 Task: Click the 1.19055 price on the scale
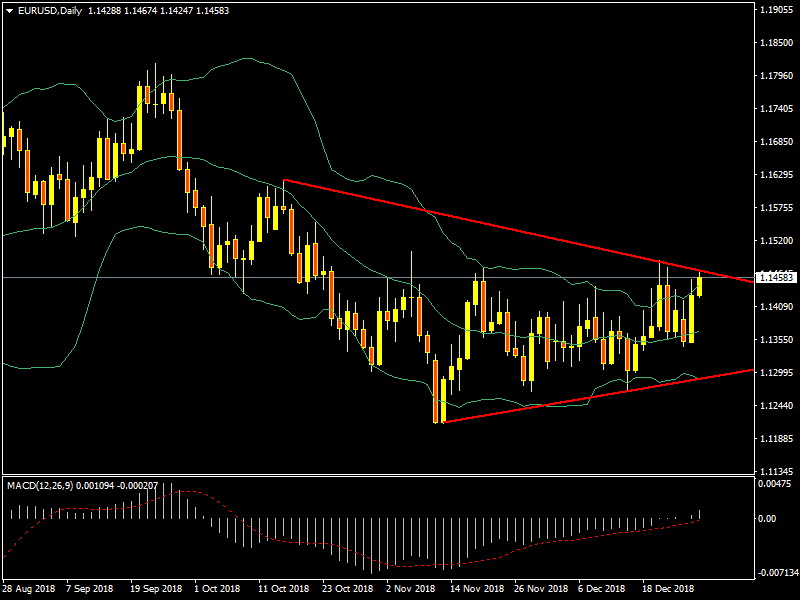pos(775,10)
